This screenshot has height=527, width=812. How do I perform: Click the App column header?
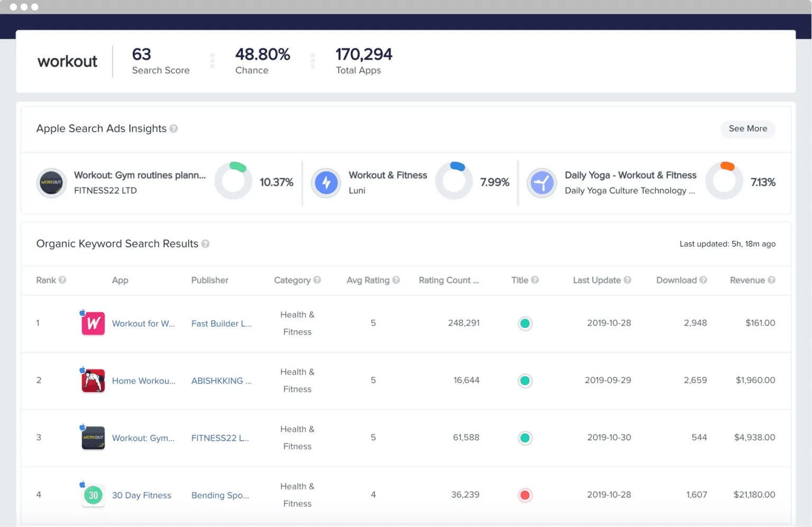(x=120, y=280)
